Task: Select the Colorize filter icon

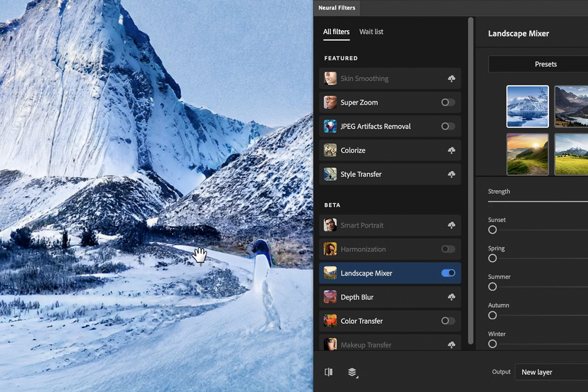Action: pyautogui.click(x=330, y=150)
